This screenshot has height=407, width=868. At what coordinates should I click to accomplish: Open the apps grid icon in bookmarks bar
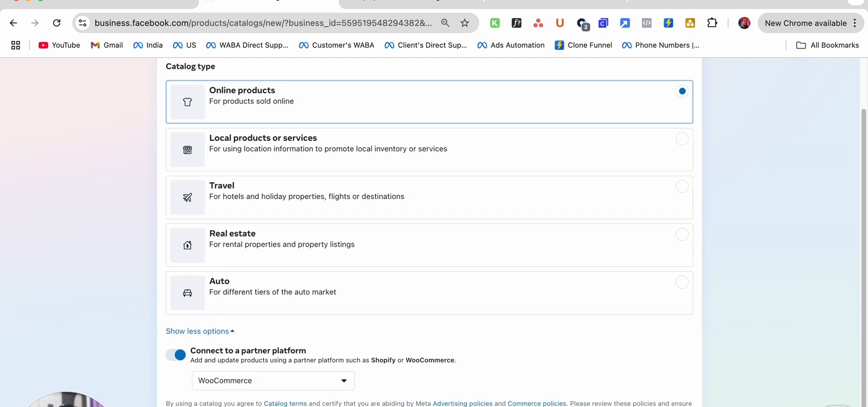coord(16,45)
